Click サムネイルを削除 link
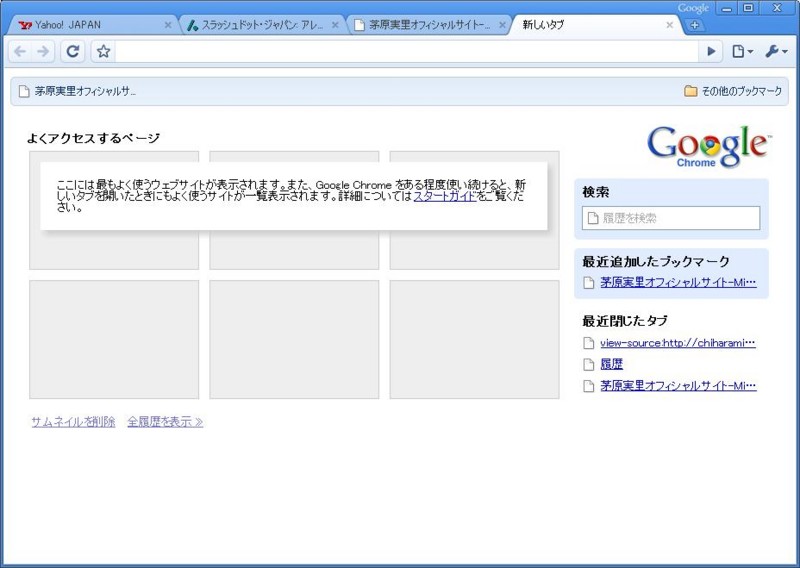The height and width of the screenshot is (568, 800). point(73,422)
